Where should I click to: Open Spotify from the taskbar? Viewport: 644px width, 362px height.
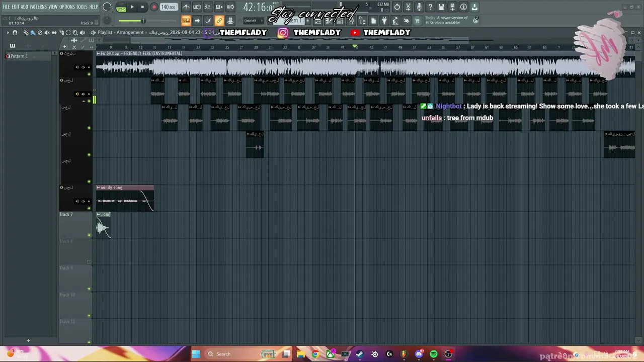point(434,354)
